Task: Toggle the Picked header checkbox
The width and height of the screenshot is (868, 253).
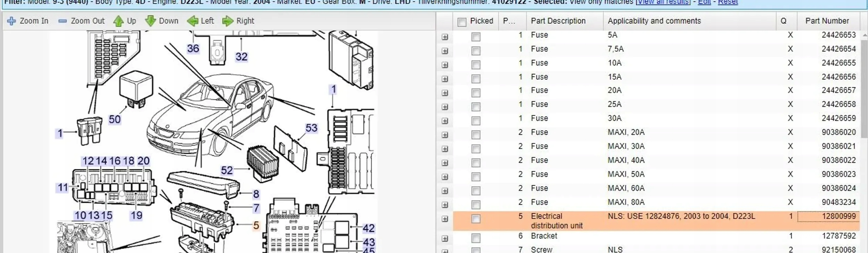Action: 462,22
